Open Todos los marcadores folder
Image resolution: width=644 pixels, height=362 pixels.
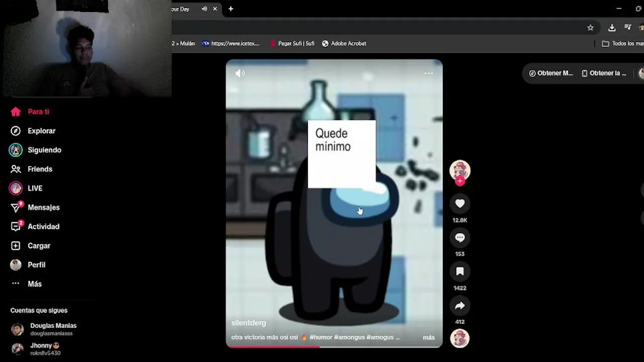click(622, 44)
